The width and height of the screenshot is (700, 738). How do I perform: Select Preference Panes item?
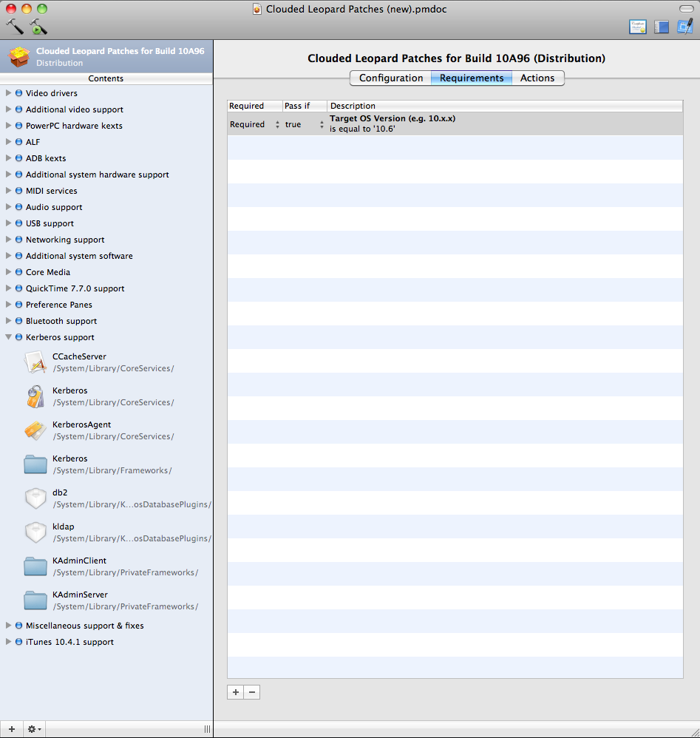pos(59,305)
